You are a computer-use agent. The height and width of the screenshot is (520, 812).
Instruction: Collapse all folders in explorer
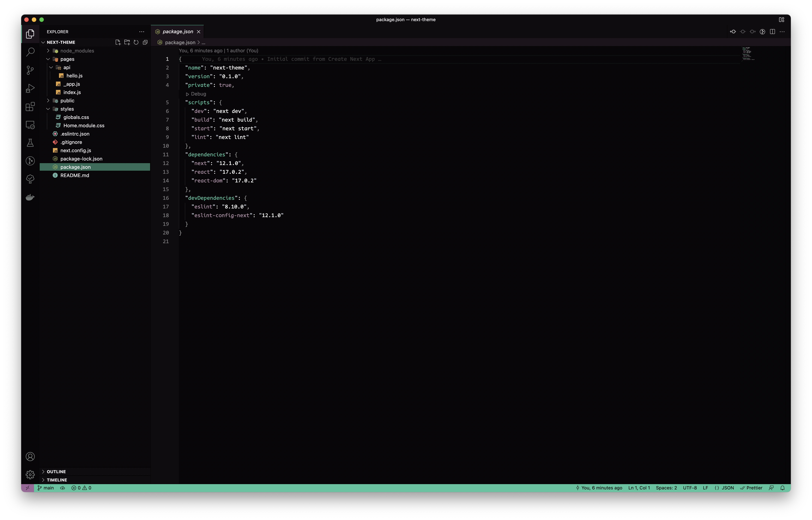pyautogui.click(x=145, y=42)
